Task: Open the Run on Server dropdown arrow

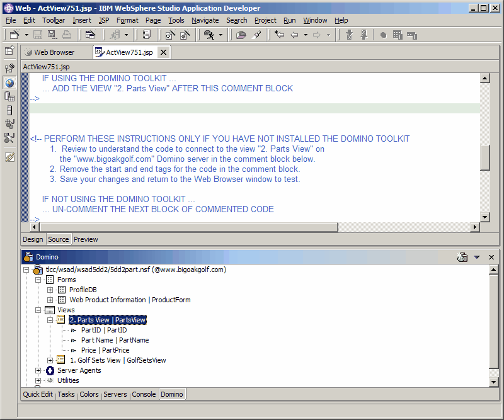Action: pyautogui.click(x=127, y=35)
